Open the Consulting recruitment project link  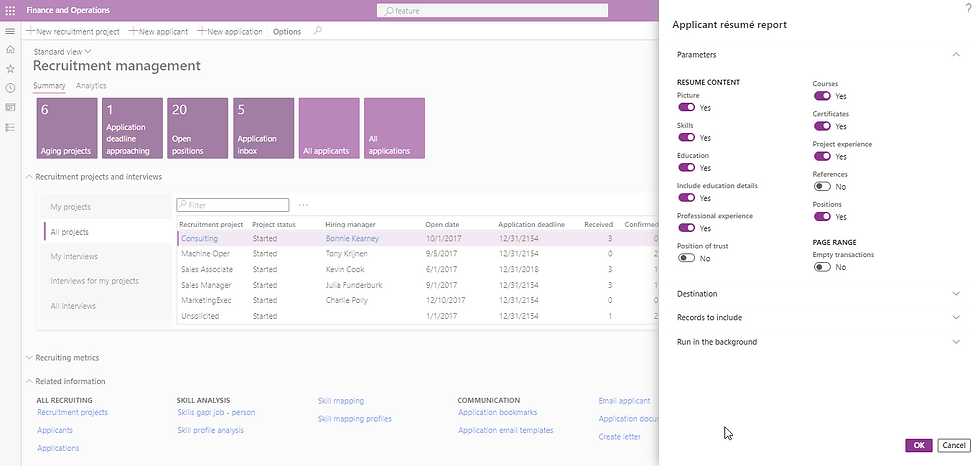click(199, 238)
